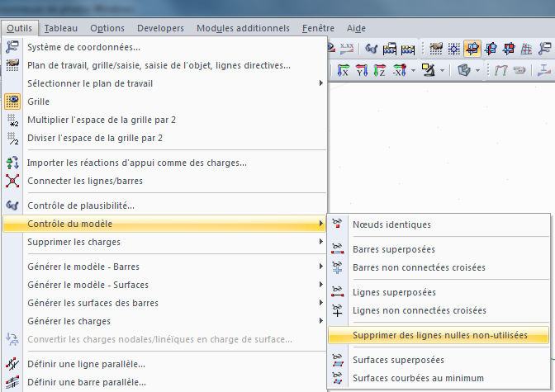Click the Barres superposées icon
Screen dimensions: 555x392
point(337,248)
